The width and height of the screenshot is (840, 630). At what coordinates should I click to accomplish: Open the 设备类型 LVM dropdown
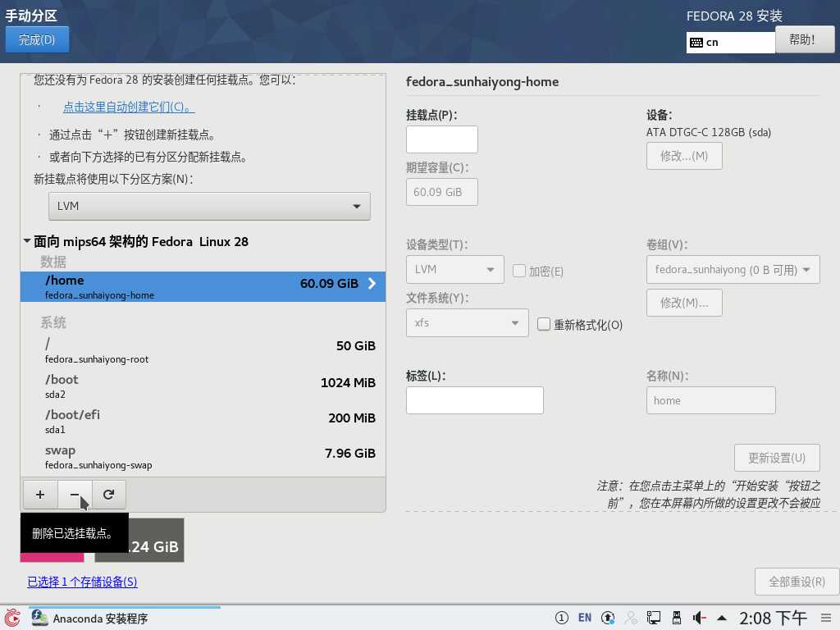pyautogui.click(x=454, y=269)
